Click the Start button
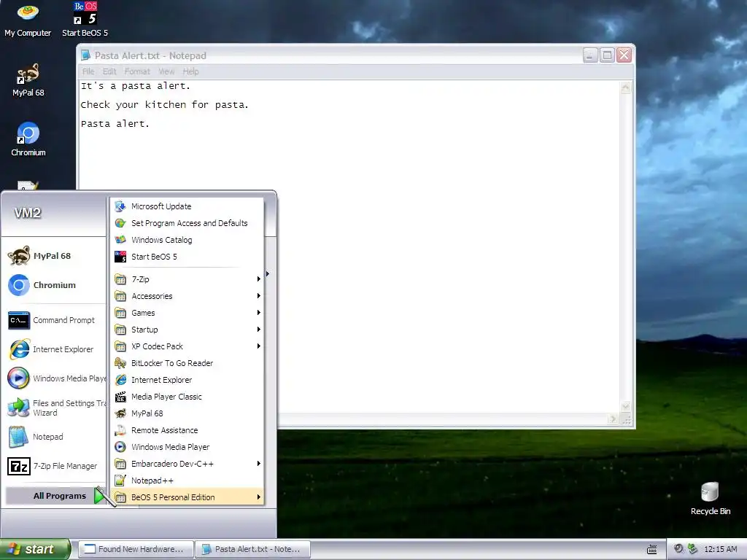This screenshot has height=560, width=747. point(34,549)
